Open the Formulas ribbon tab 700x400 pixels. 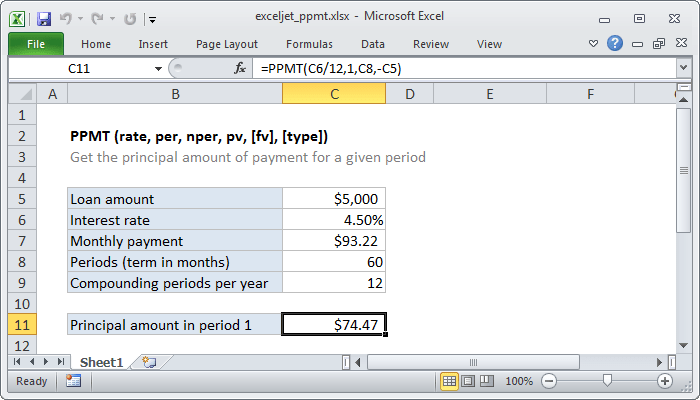tap(309, 44)
